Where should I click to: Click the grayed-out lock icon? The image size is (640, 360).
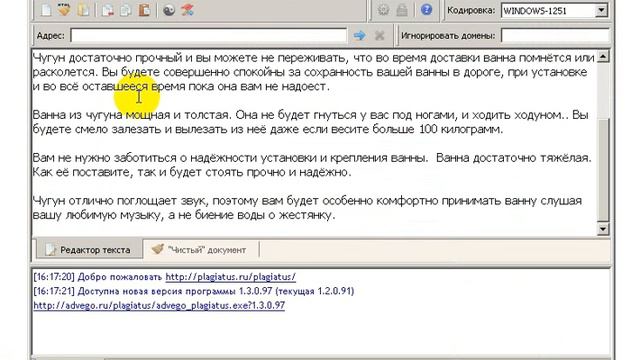[x=402, y=10]
